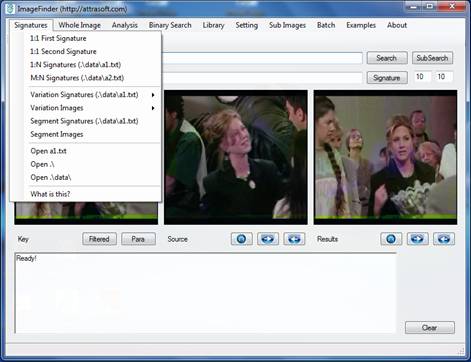Screen dimensions: 471x362
Task: Click the Results first-image round icon button
Action: 391,239
